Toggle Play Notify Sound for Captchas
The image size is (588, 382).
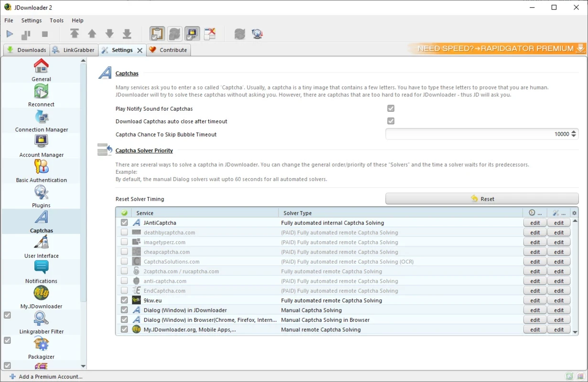pos(391,108)
